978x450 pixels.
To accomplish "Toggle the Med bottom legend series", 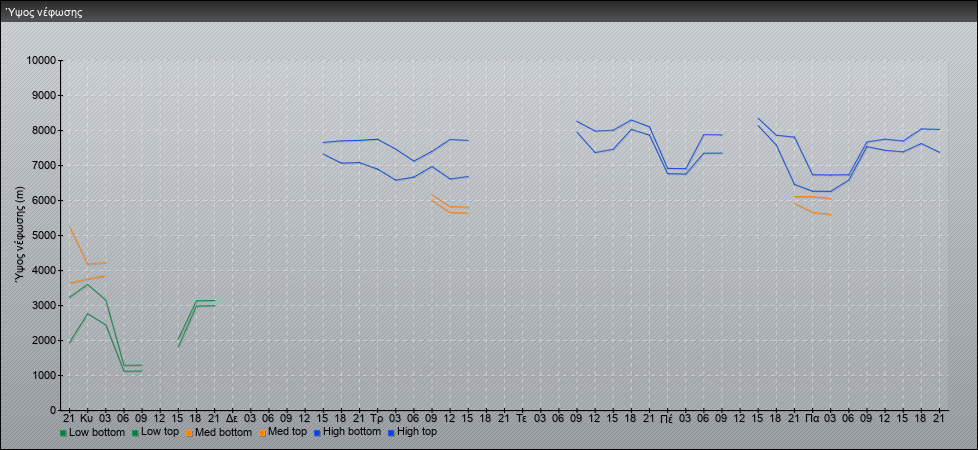I will (218, 432).
